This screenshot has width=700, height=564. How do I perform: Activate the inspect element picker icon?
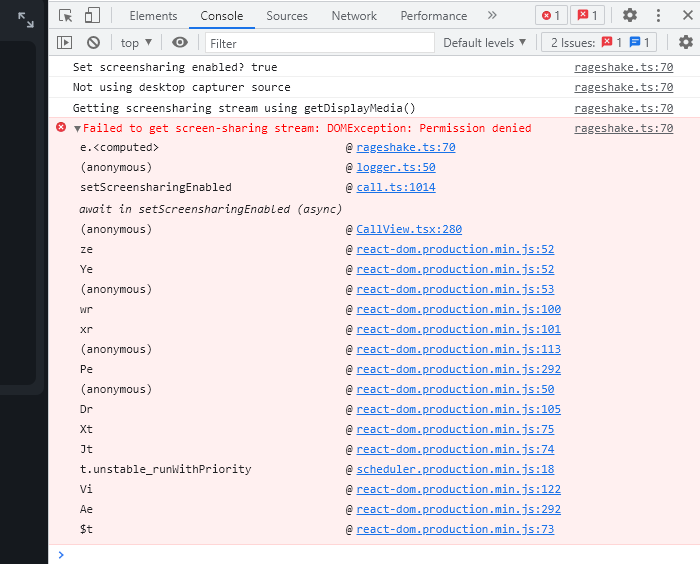click(x=66, y=16)
